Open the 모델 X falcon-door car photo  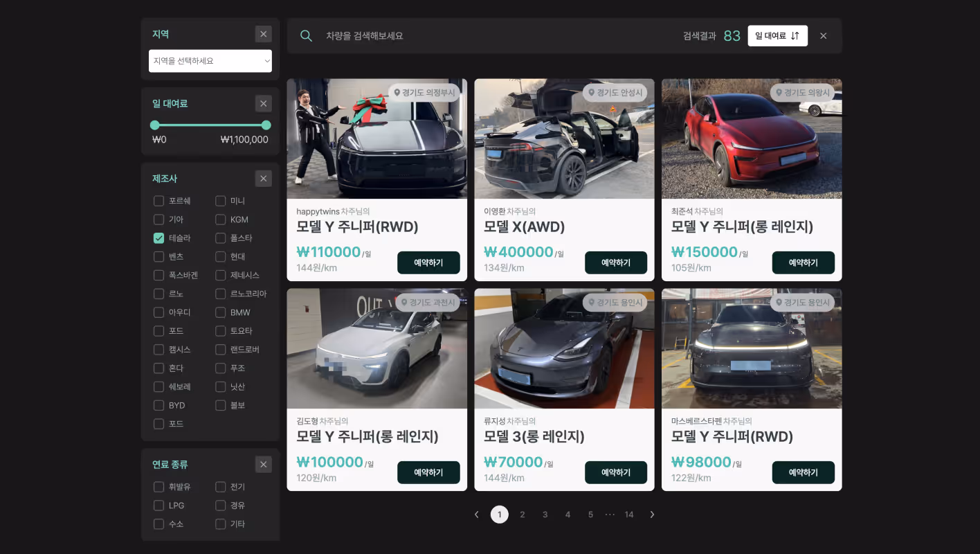[564, 138]
